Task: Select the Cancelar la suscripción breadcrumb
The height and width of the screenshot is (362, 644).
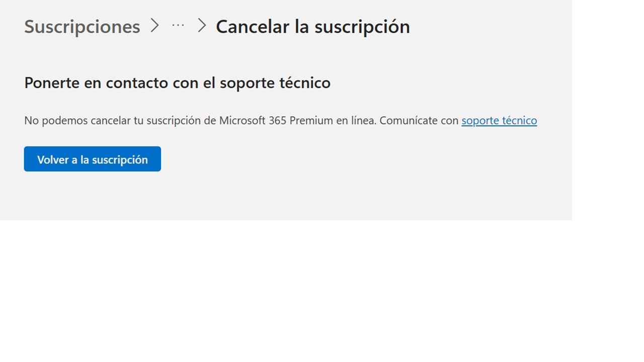Action: click(x=313, y=26)
